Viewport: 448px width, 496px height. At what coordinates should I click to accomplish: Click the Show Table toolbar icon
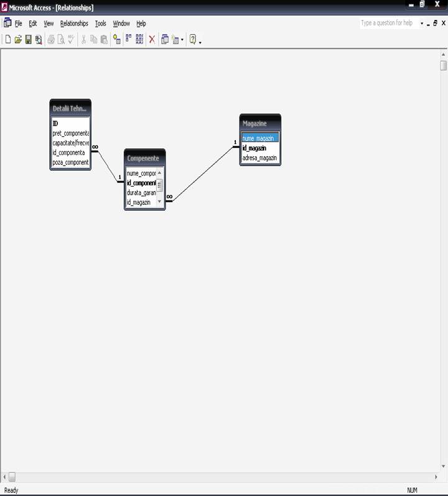tap(116, 39)
